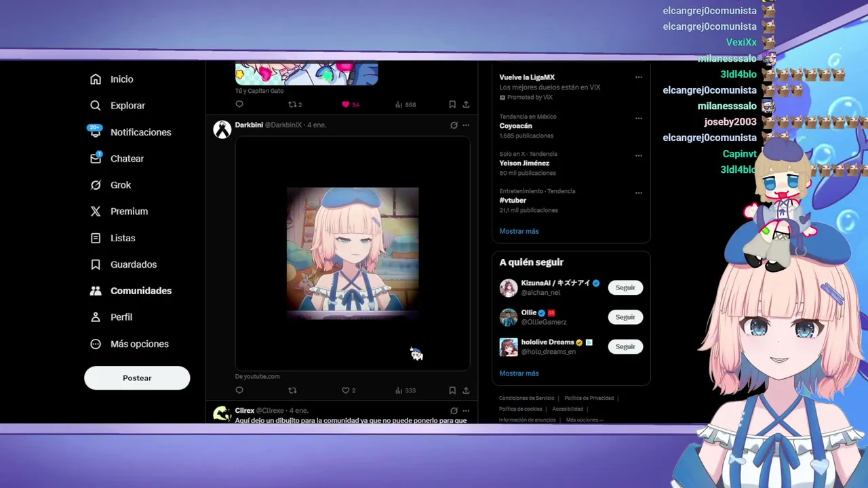Bookmark the Darkbini post
Image resolution: width=868 pixels, height=488 pixels.
452,390
